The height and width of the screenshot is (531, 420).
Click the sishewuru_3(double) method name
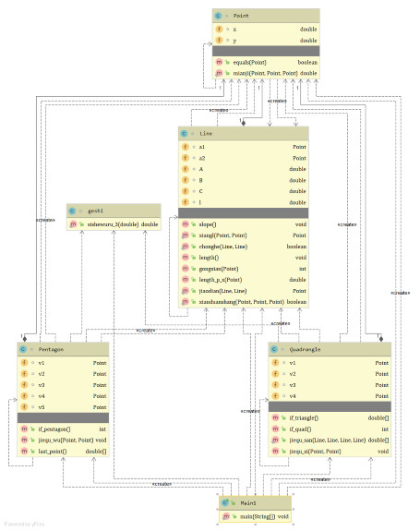click(113, 224)
